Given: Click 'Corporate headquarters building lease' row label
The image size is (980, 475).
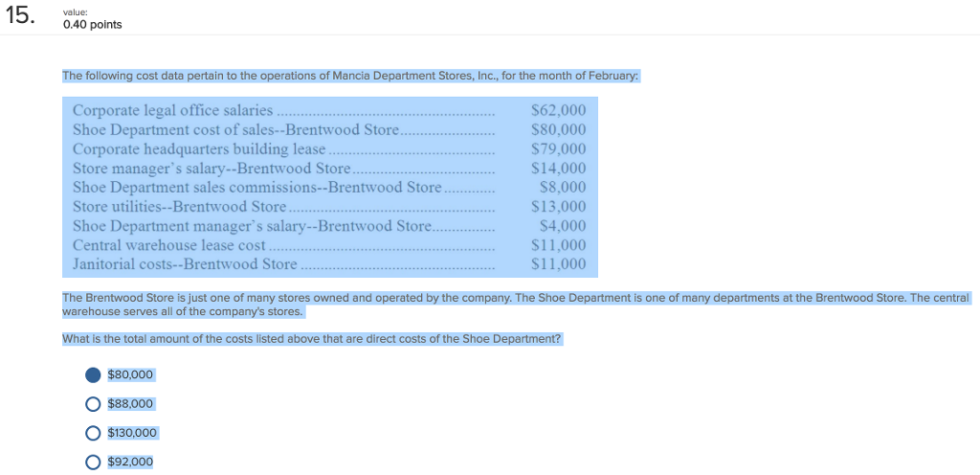Looking at the screenshot, I should [x=199, y=149].
